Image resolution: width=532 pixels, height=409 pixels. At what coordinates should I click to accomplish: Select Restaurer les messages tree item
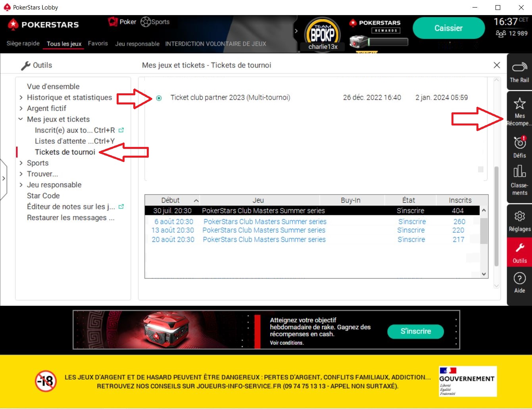point(71,218)
